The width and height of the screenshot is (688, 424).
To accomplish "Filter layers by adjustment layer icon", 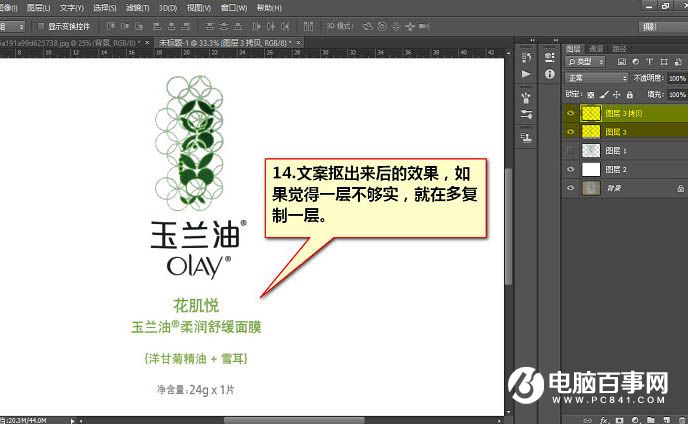I will [636, 61].
